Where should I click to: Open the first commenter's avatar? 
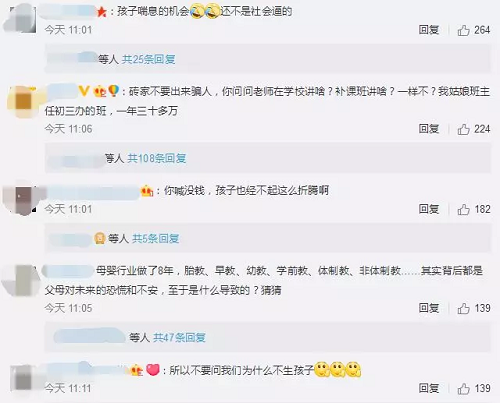pos(22,18)
